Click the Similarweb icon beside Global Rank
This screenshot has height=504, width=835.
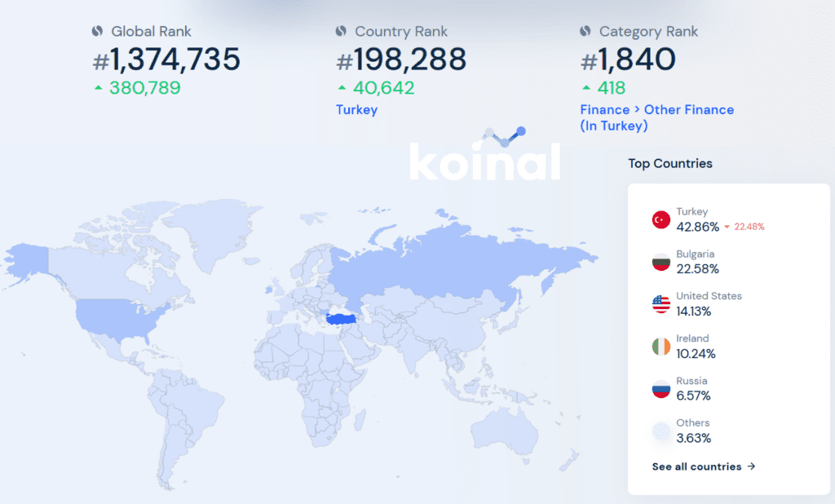pos(97,32)
